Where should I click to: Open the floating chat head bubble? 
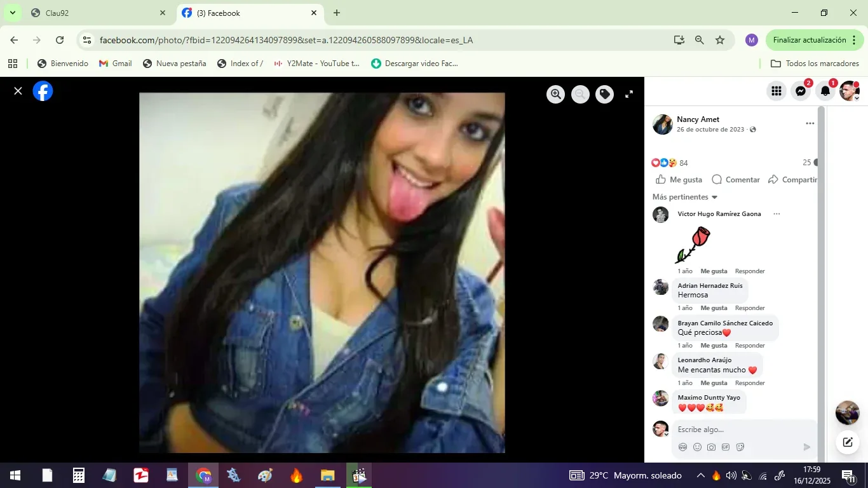point(848,413)
